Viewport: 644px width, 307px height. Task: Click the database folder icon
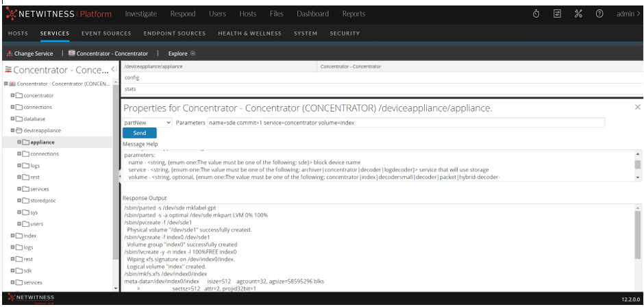click(19, 119)
